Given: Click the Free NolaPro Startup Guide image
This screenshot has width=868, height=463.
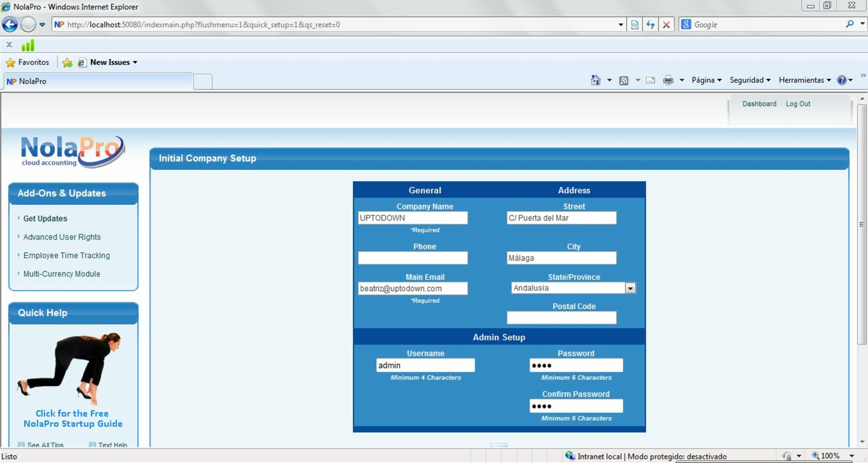Looking at the screenshot, I should coord(73,380).
